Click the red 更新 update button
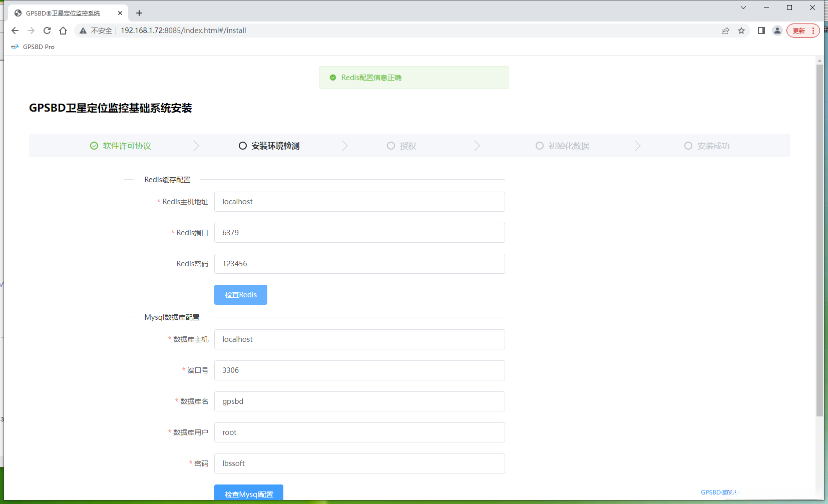 coord(803,31)
